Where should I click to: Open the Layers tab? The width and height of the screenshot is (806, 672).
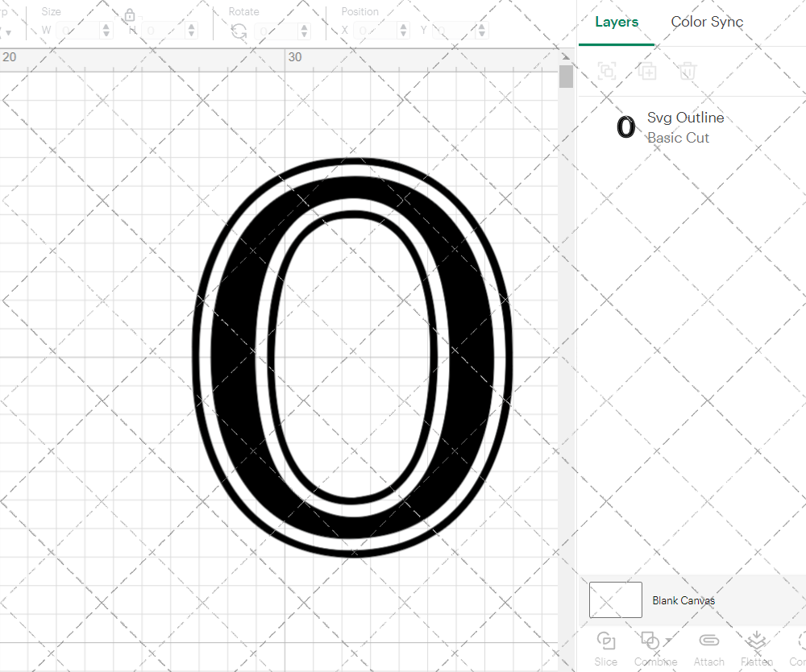coord(615,22)
